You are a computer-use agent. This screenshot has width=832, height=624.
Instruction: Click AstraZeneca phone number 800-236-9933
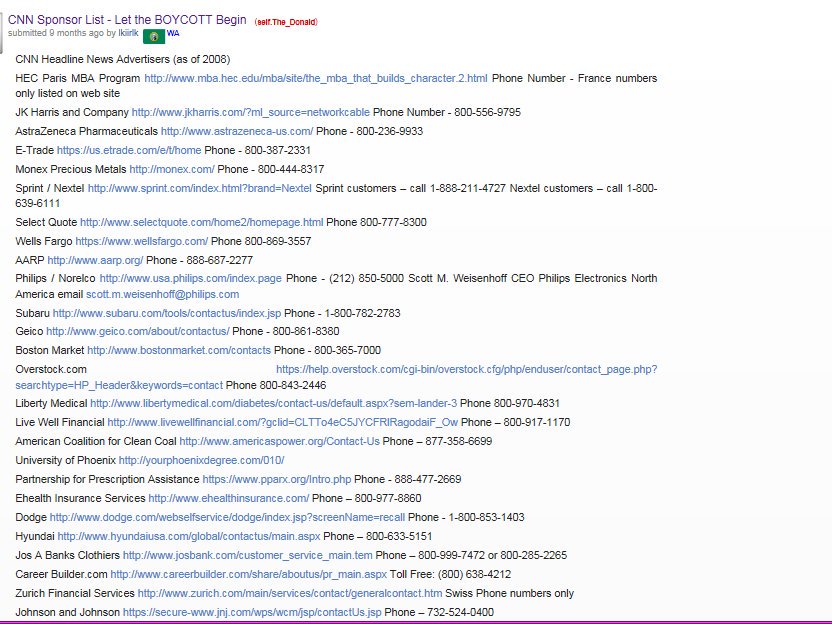click(389, 131)
